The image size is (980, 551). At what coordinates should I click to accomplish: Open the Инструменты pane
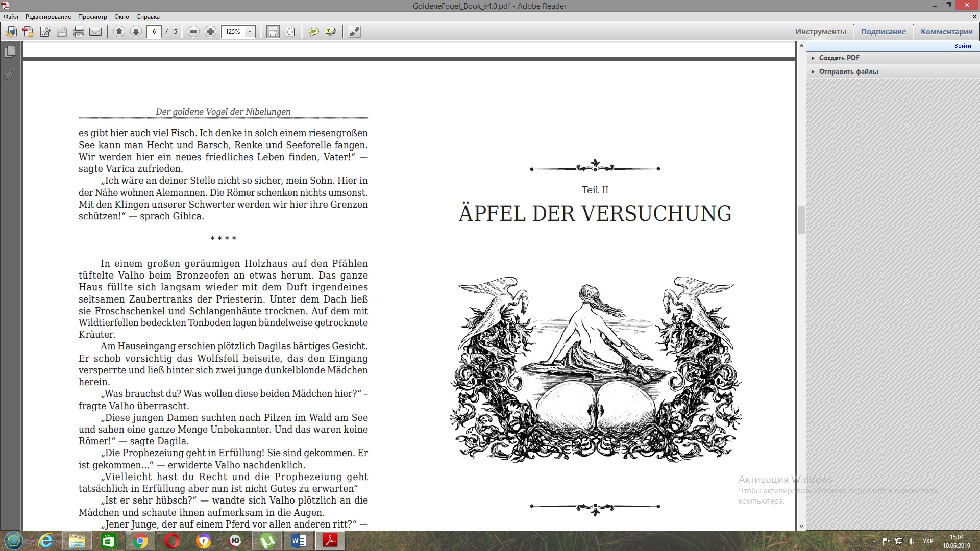[x=820, y=32]
